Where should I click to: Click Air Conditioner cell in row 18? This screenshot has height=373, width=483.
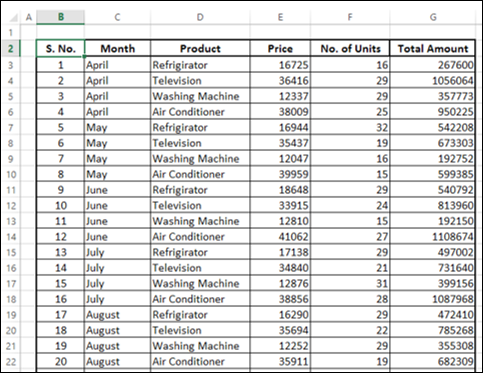pyautogui.click(x=200, y=299)
